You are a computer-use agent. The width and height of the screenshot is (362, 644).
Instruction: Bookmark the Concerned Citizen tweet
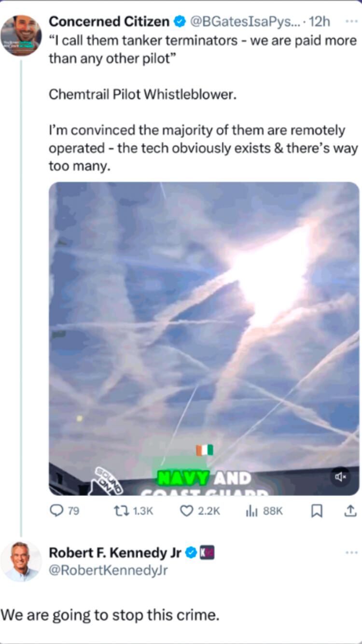pyautogui.click(x=317, y=511)
